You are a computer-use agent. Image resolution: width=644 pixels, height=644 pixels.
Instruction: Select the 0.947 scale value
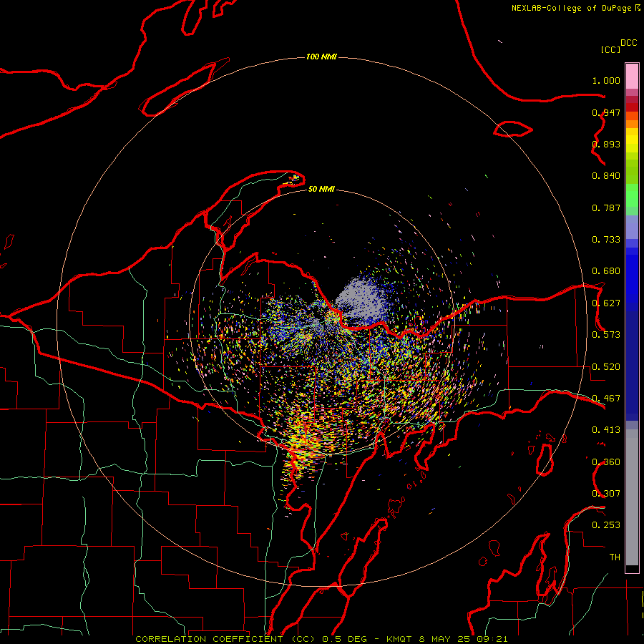coord(606,112)
